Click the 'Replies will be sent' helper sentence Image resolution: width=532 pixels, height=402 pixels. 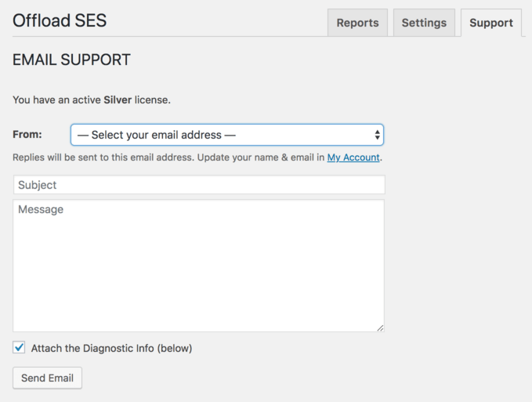(x=104, y=158)
